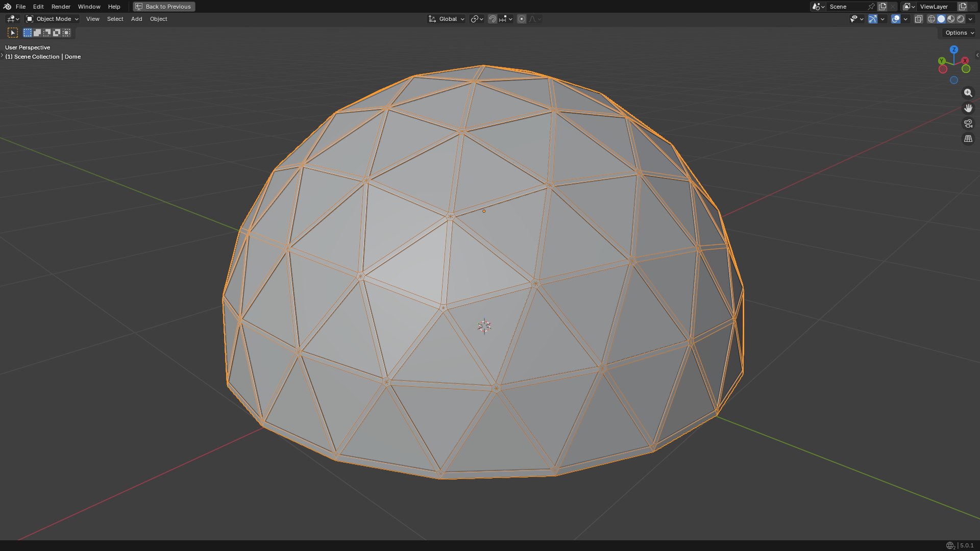The width and height of the screenshot is (980, 551).
Task: Toggle camera view icon
Action: [968, 123]
